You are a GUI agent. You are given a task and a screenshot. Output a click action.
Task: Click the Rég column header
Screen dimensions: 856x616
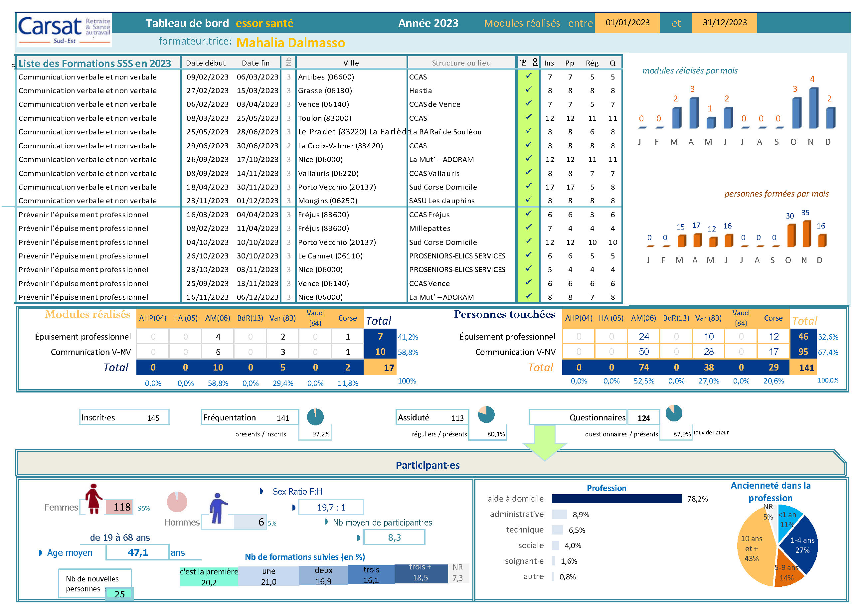[x=592, y=63]
